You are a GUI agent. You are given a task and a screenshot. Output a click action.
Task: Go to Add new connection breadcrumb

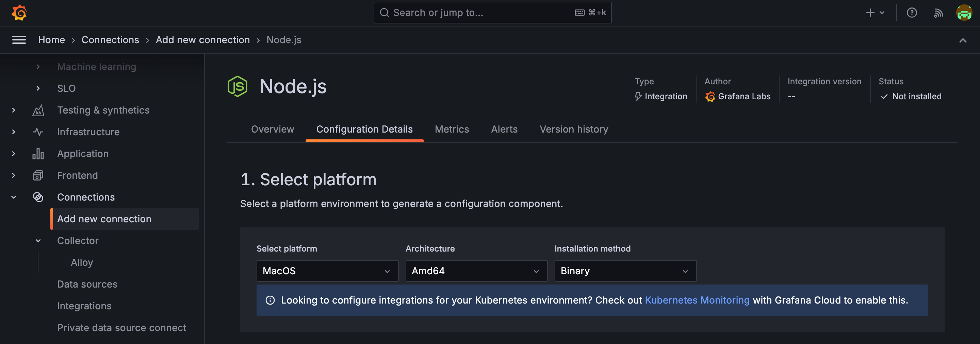click(203, 39)
